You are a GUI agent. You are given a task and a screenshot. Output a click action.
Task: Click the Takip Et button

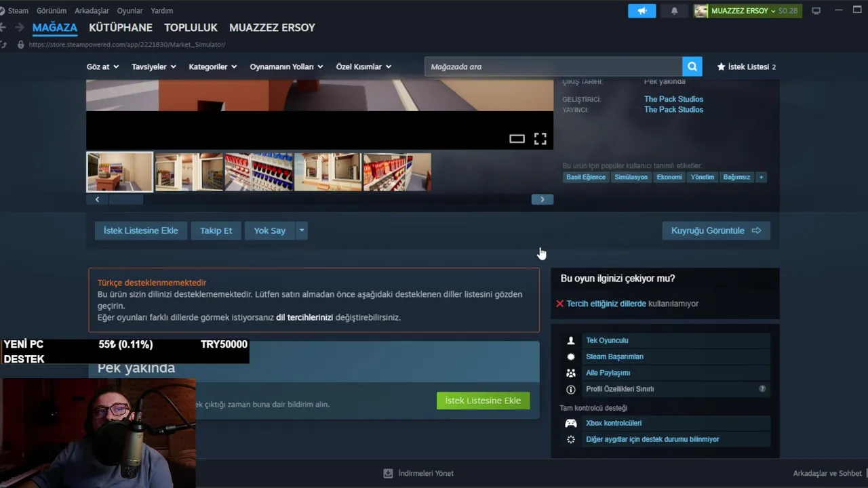click(x=216, y=230)
